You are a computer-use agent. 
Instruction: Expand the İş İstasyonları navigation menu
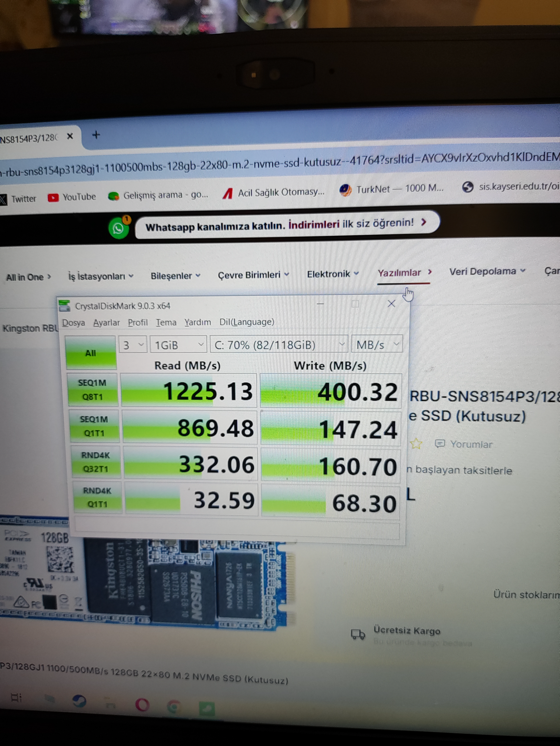pos(101,277)
